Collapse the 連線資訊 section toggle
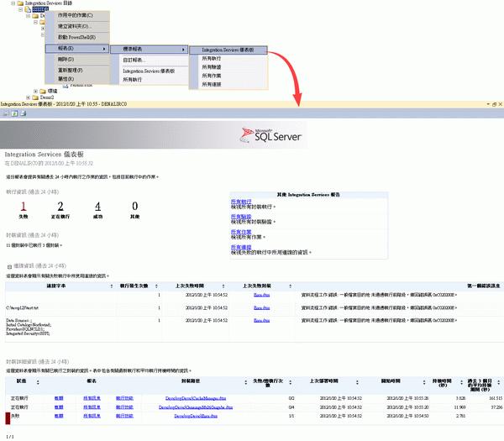This screenshot has width=504, height=441. (9, 266)
